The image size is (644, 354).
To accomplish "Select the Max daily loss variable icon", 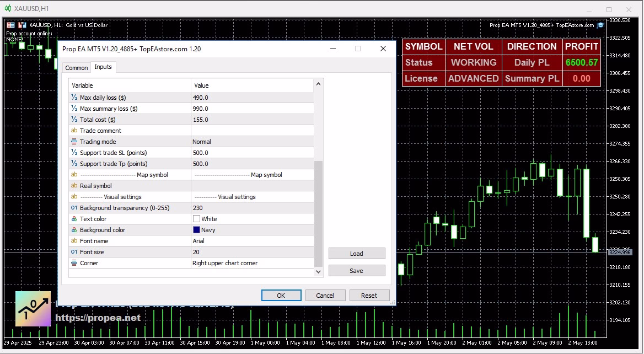I will click(x=74, y=98).
